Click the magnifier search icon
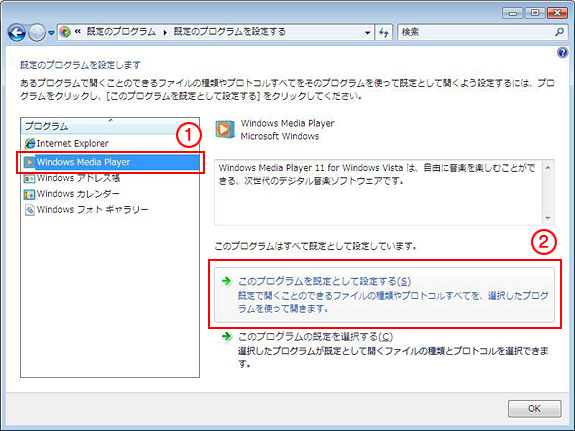 tap(560, 32)
